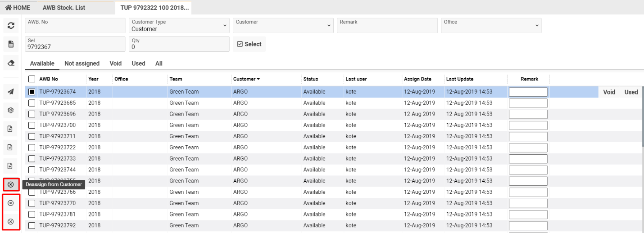
Task: Uncheck the checkbox for TUP-97923674
Action: tap(32, 92)
